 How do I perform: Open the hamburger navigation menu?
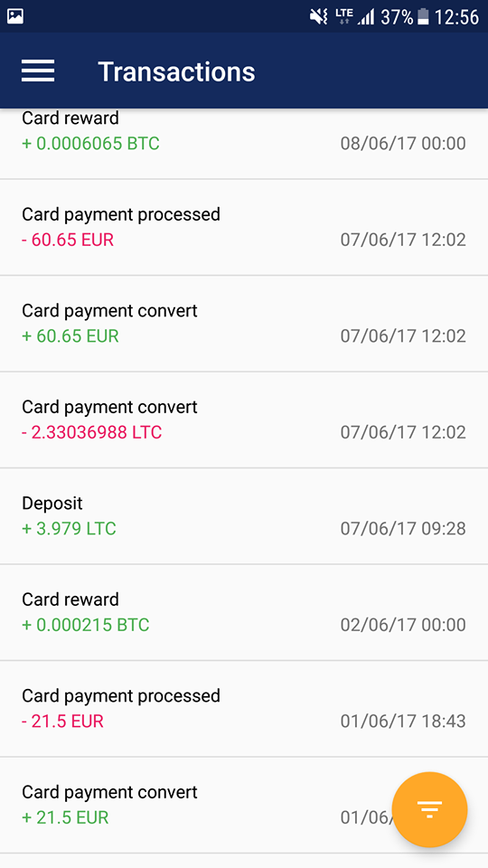click(38, 71)
